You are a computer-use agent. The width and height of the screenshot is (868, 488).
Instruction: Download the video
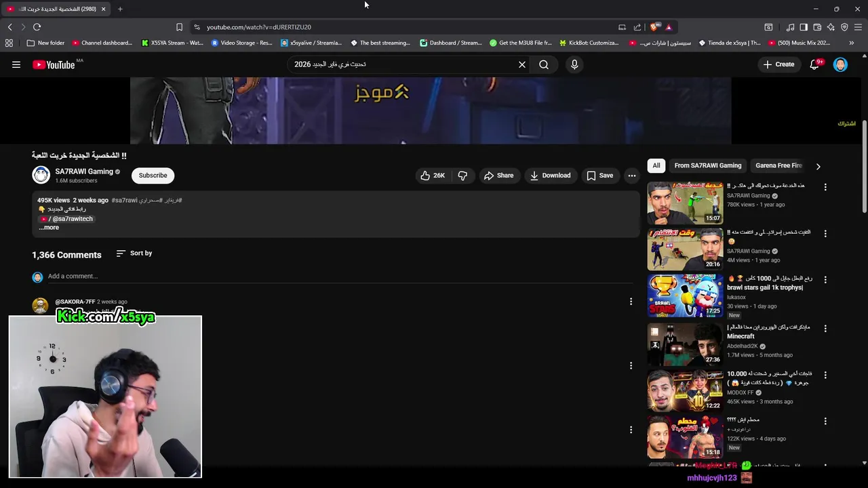(x=550, y=176)
